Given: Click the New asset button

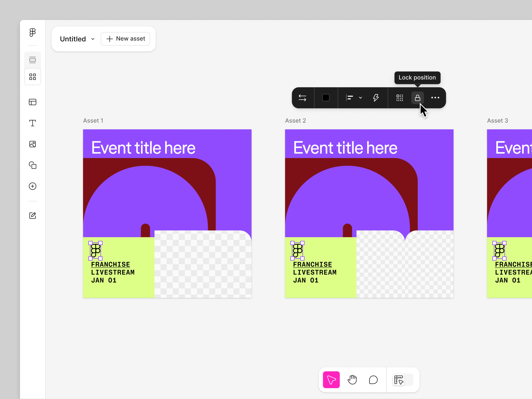Looking at the screenshot, I should tap(125, 39).
